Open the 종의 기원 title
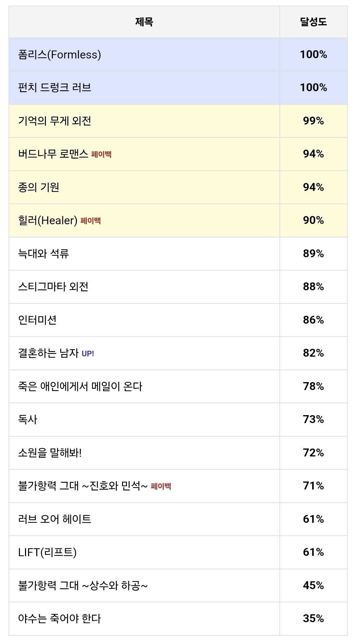356x644 pixels. point(39,188)
